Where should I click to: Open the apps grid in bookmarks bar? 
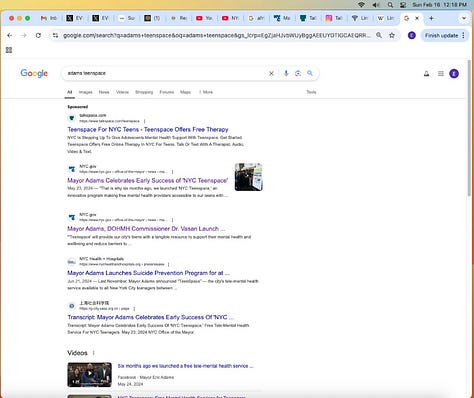pos(9,50)
